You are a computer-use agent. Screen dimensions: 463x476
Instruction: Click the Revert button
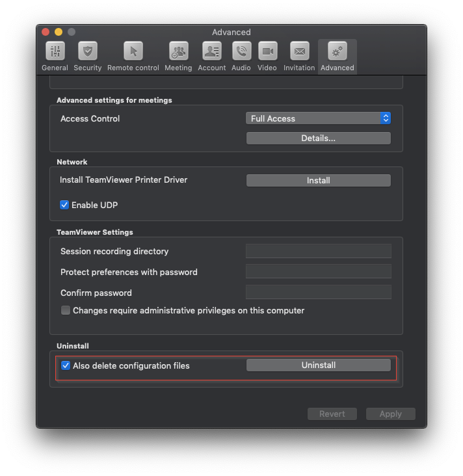pyautogui.click(x=332, y=414)
